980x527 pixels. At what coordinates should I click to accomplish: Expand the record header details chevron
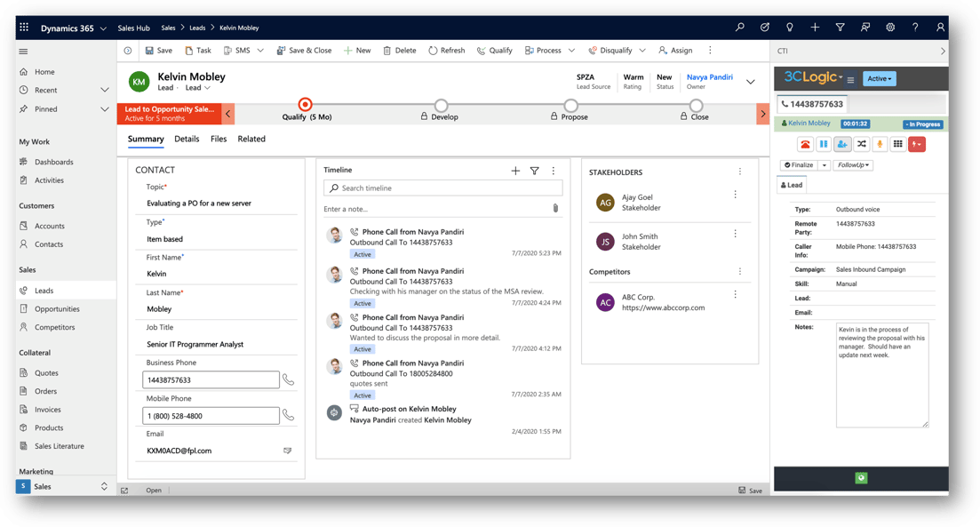coord(751,82)
